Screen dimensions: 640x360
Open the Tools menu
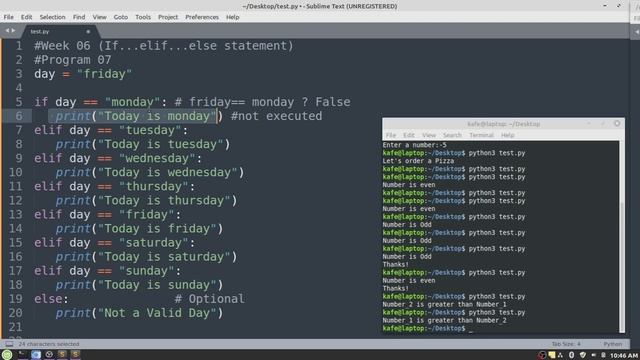[x=143, y=17]
